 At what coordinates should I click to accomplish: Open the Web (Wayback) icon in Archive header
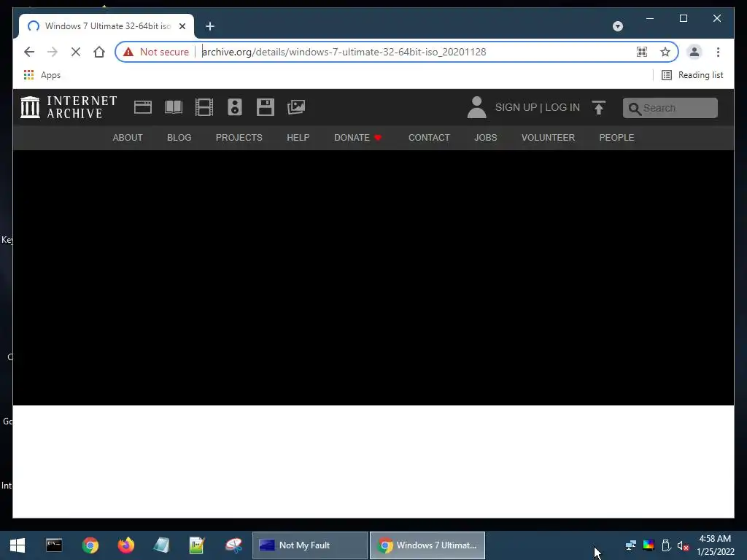[143, 107]
